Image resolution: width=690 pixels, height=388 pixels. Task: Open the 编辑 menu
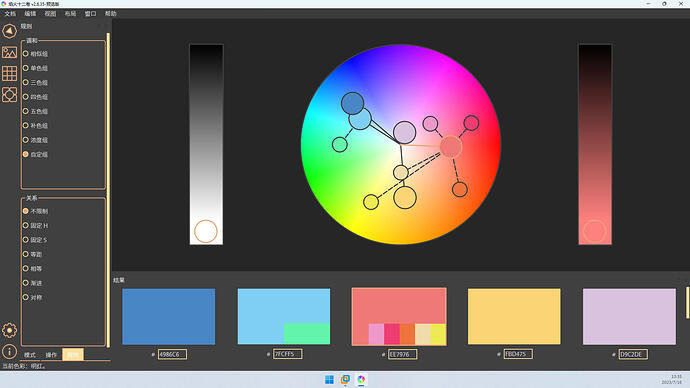[x=30, y=14]
